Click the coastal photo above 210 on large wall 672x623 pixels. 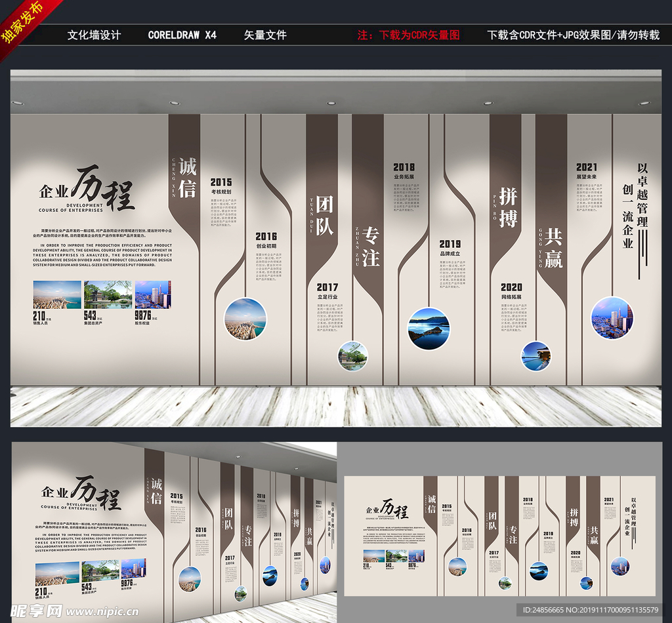[57, 294]
